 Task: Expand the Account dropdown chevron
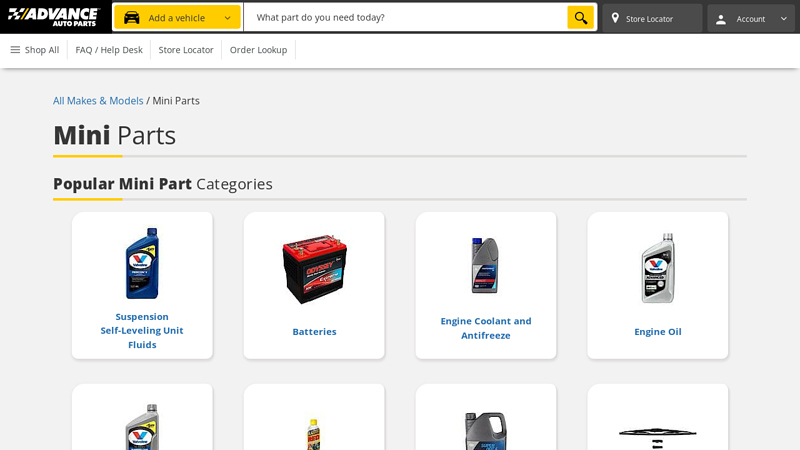784,18
